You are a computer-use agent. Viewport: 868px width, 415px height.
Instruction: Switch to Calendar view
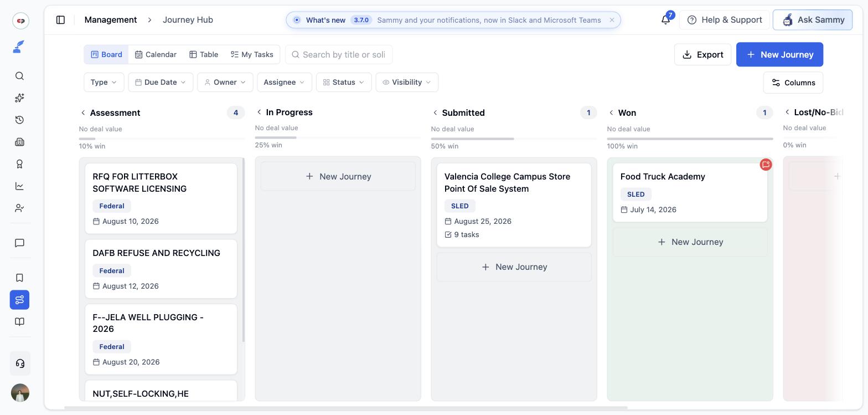click(156, 54)
